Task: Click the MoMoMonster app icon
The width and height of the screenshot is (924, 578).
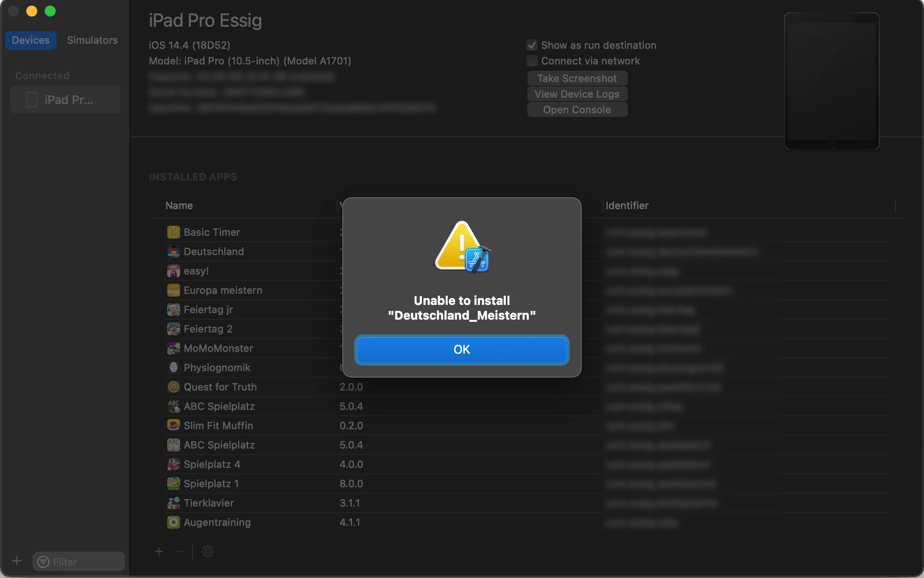Action: coord(173,348)
